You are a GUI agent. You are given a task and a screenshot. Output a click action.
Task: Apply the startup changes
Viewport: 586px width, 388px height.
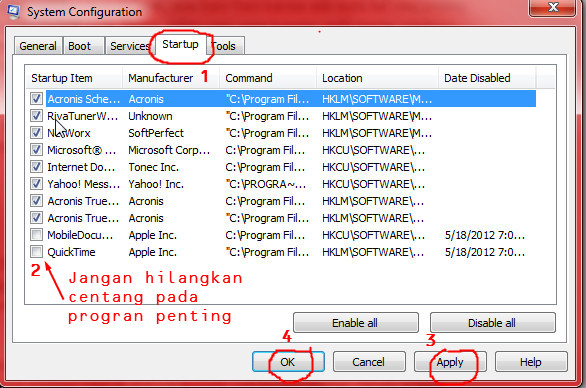[x=450, y=362]
